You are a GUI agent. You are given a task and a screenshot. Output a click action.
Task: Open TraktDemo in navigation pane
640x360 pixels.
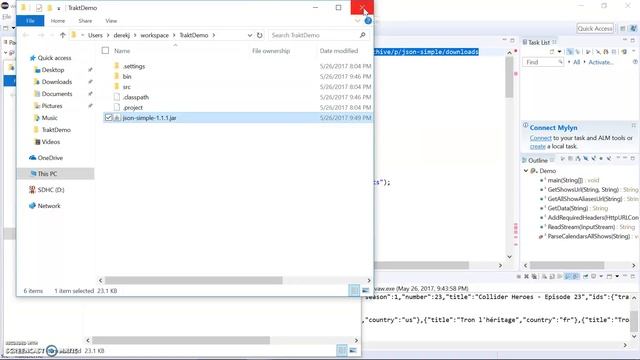pyautogui.click(x=56, y=130)
